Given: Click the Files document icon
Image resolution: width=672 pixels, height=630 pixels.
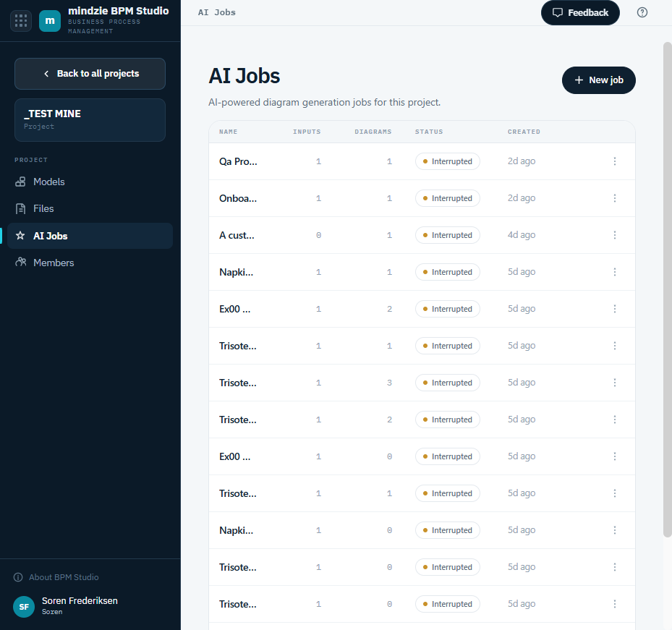Looking at the screenshot, I should click(20, 209).
